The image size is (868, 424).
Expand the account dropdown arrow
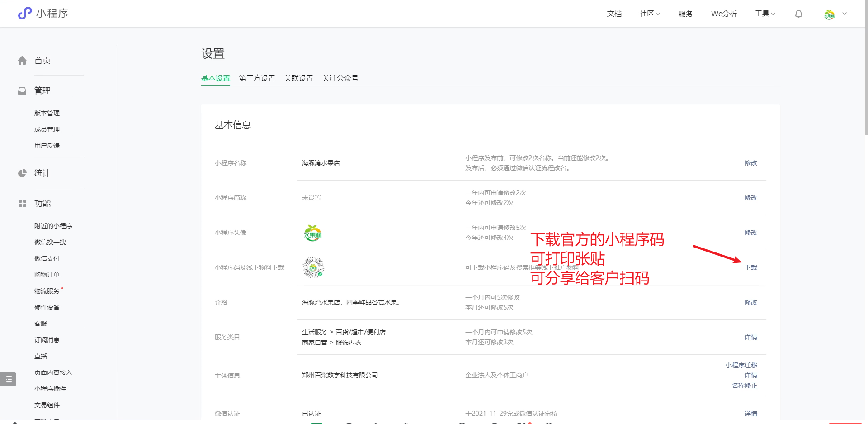point(844,14)
